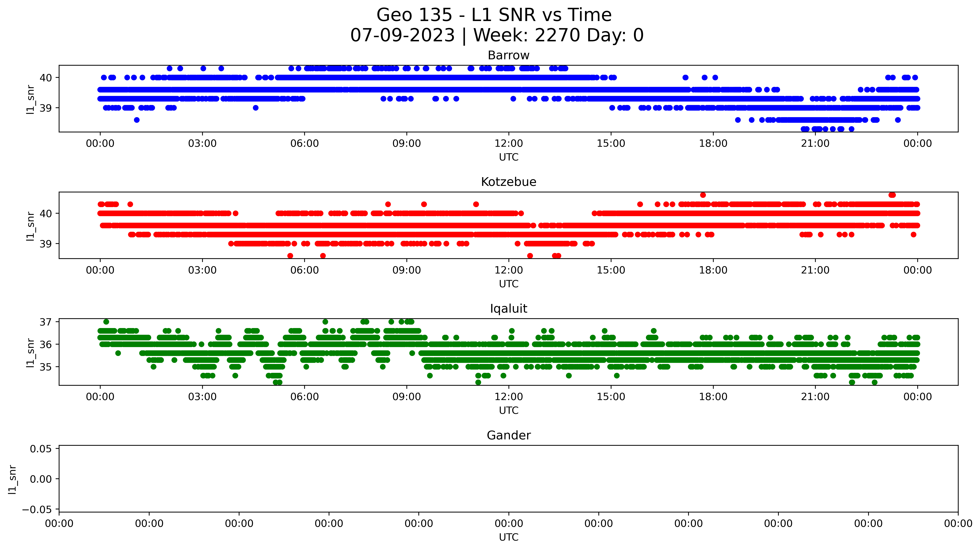Click the Gander y-axis tick '0.05'
980x550 pixels.
tap(41, 449)
